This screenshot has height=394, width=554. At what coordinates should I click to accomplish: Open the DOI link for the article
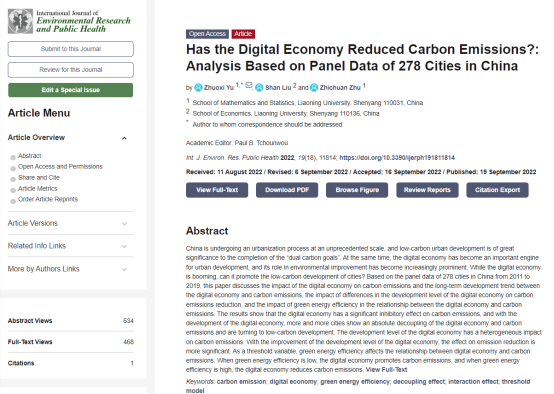[397, 158]
